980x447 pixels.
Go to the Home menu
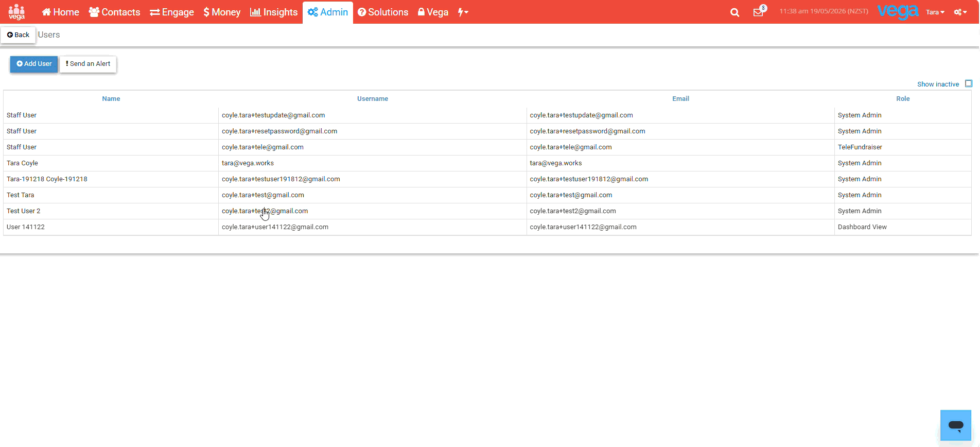pos(61,12)
